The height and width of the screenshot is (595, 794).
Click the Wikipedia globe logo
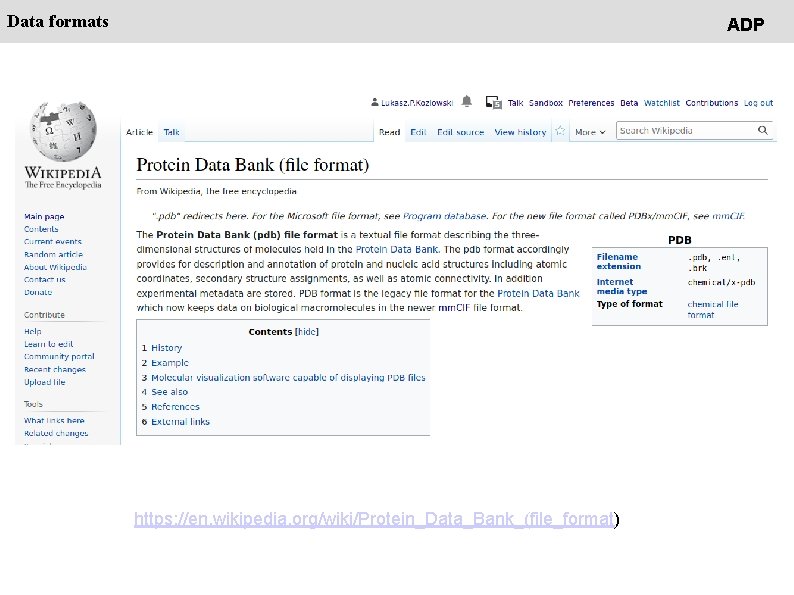[63, 131]
